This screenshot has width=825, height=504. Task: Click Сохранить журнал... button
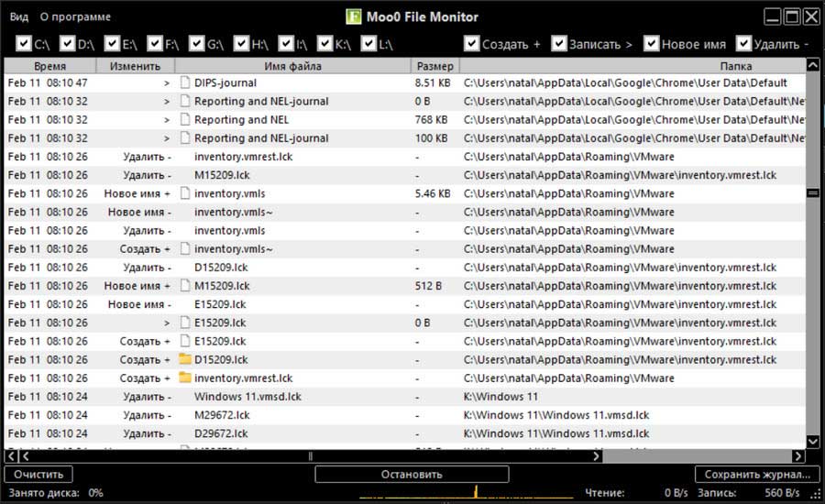(x=757, y=474)
